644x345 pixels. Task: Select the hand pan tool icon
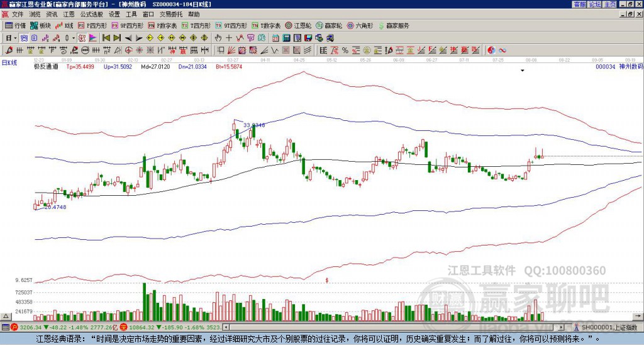coord(218,38)
